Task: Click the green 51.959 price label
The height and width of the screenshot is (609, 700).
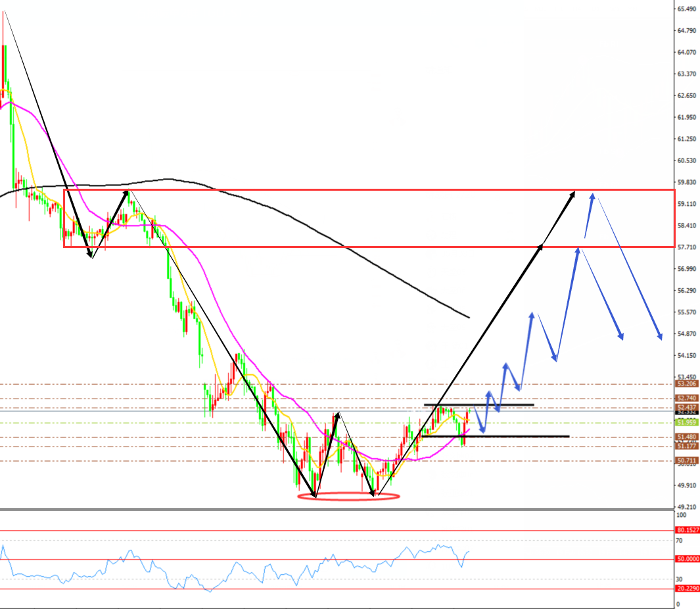Action: (686, 422)
